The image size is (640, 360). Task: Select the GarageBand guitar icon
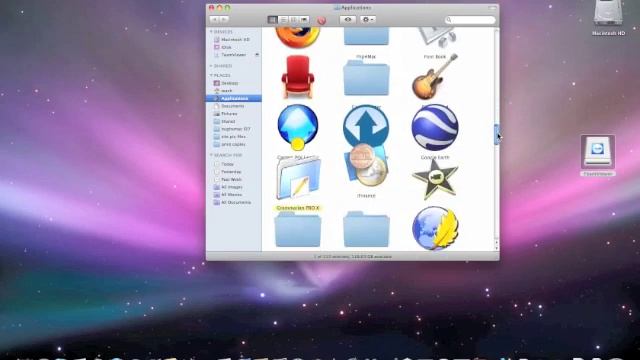pos(435,78)
